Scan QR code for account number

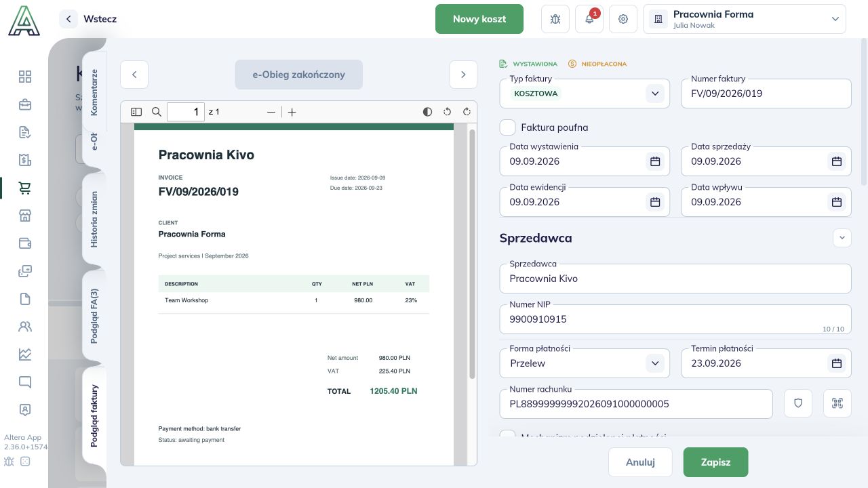pyautogui.click(x=837, y=403)
